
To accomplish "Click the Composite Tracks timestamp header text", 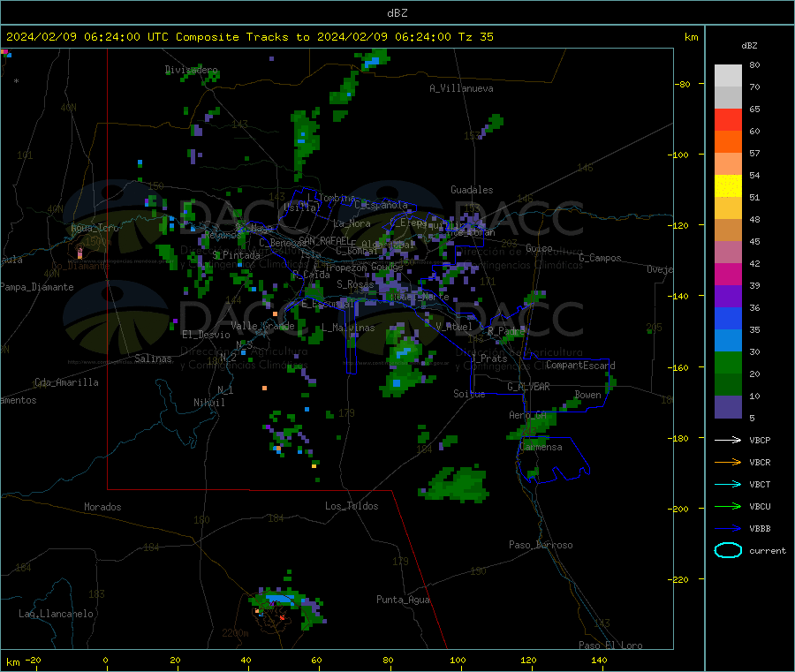I will [249, 37].
